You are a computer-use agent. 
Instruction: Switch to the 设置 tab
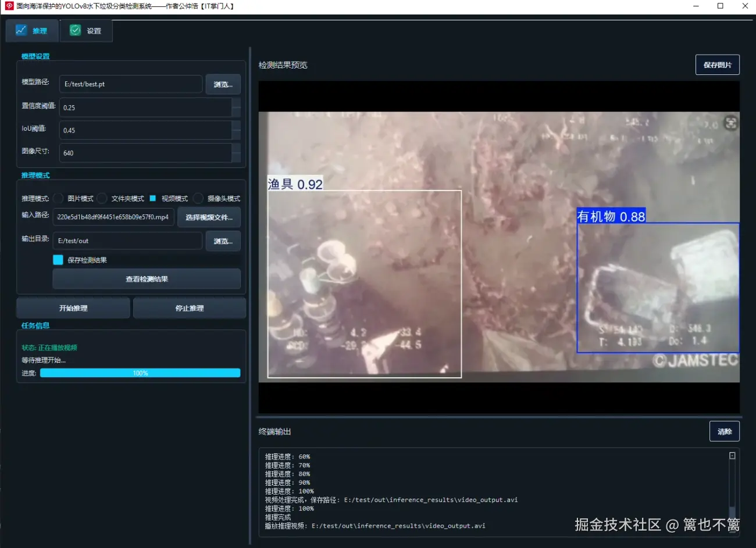(86, 30)
